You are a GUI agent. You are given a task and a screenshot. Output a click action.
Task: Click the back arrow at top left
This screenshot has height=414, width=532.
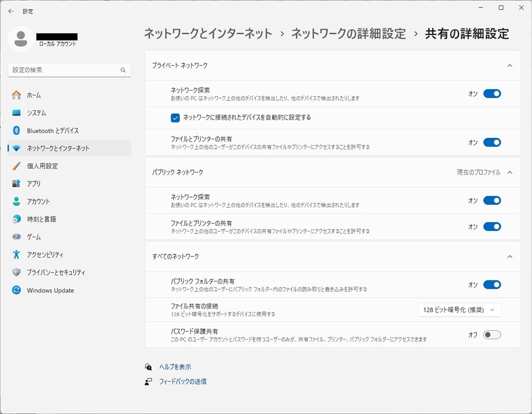10,11
